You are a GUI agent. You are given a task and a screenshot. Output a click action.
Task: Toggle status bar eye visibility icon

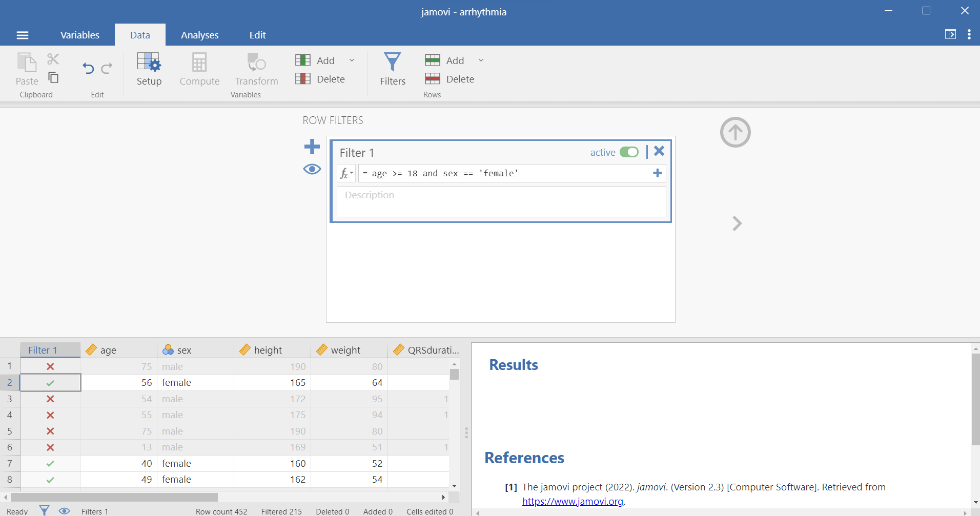tap(64, 511)
